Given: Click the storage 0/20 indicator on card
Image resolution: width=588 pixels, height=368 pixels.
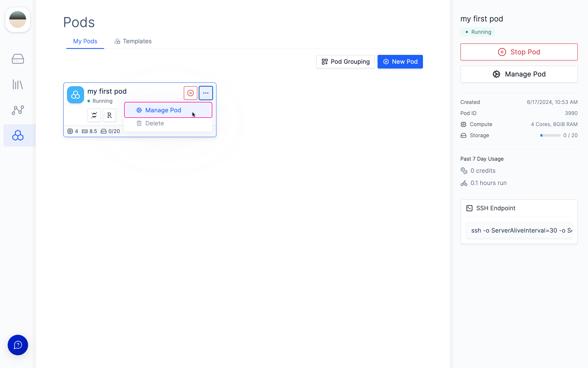Looking at the screenshot, I should 110,131.
